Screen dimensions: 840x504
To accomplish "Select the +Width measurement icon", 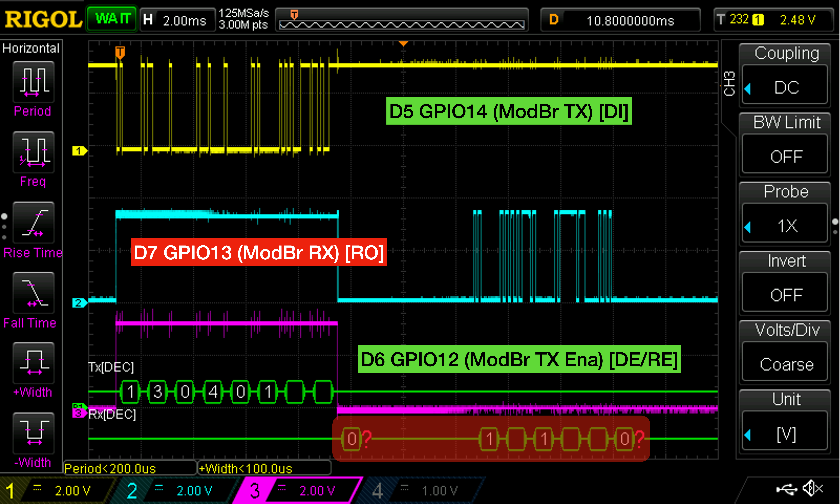I will [x=33, y=363].
